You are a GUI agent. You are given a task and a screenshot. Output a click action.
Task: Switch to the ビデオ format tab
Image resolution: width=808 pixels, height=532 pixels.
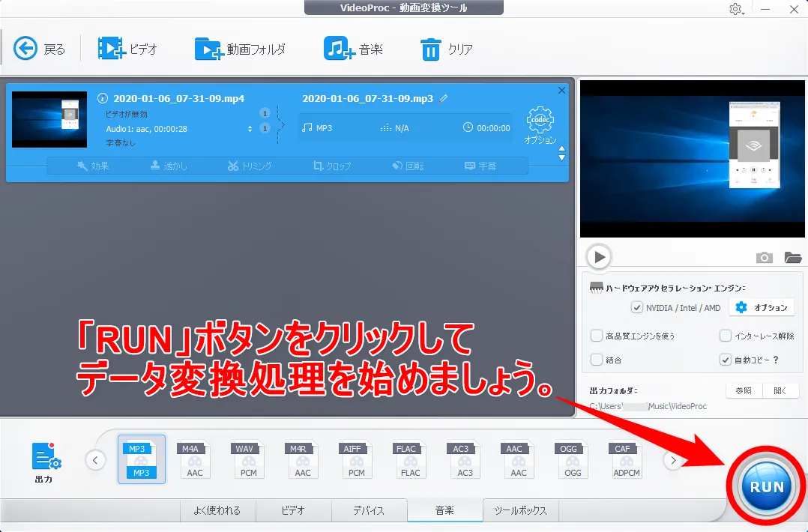click(x=293, y=510)
